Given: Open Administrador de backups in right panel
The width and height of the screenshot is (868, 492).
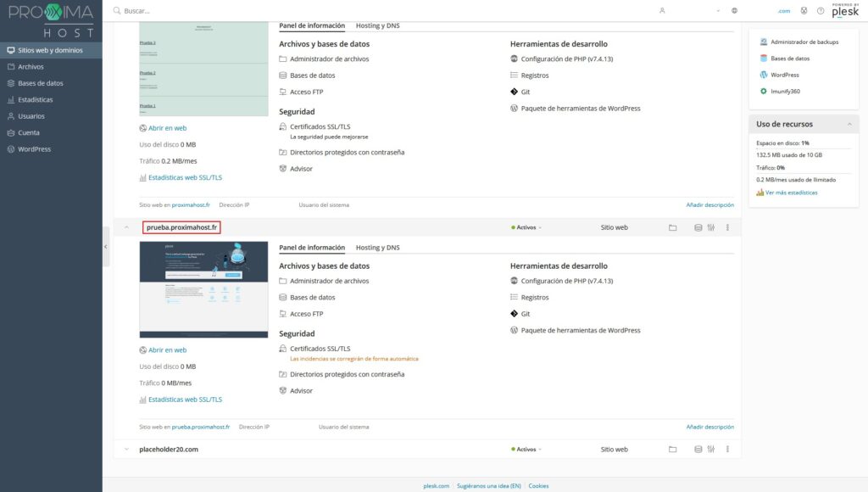Looking at the screenshot, I should pyautogui.click(x=799, y=42).
